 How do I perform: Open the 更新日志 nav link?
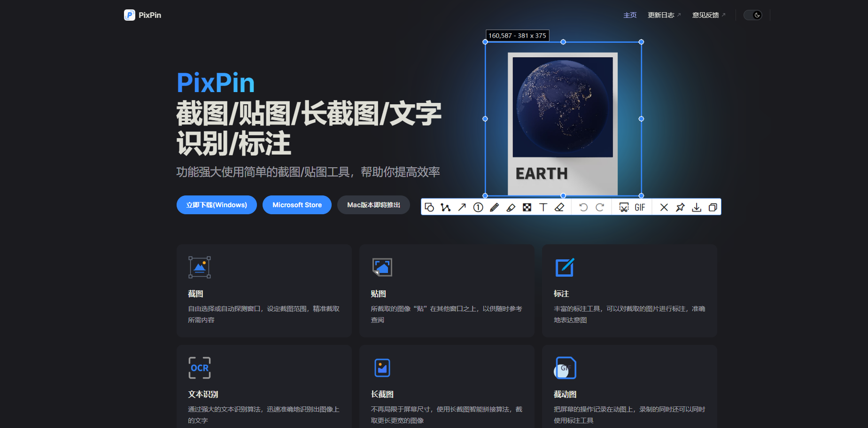(664, 15)
